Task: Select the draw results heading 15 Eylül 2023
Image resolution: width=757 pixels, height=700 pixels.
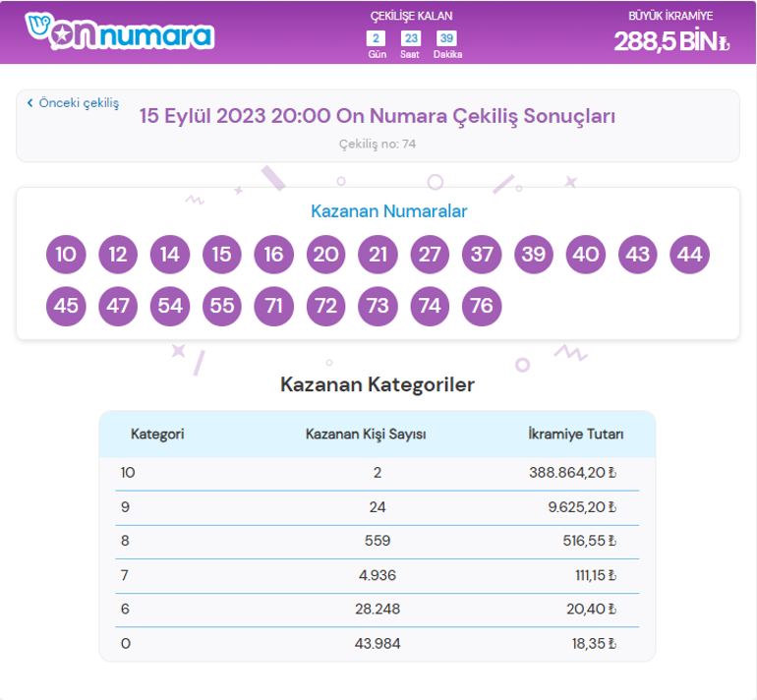Action: click(378, 116)
